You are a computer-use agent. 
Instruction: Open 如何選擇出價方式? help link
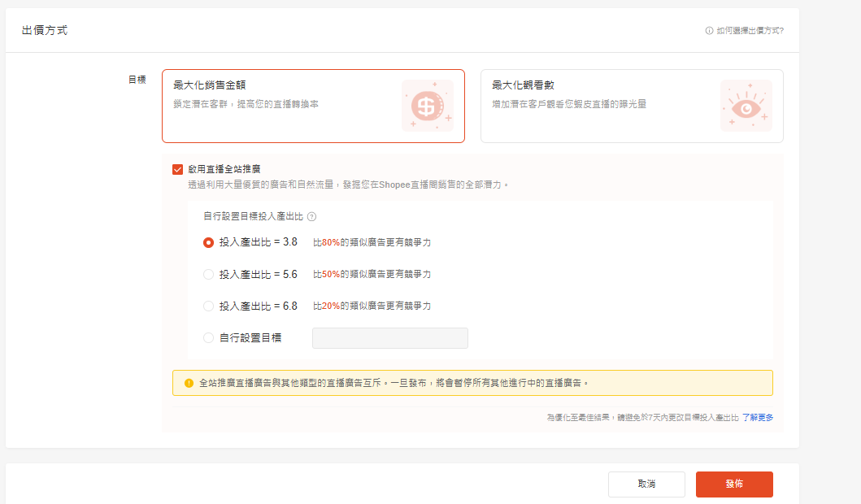point(750,31)
